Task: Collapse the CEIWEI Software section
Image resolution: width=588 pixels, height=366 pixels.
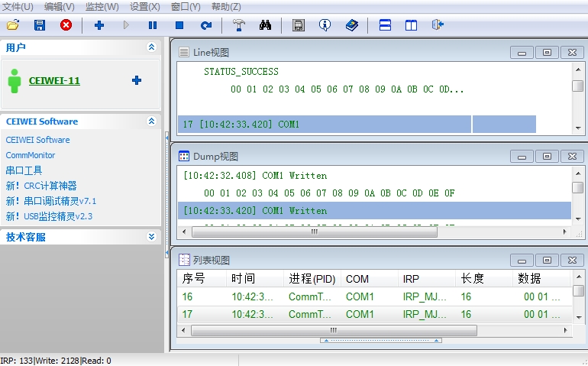Action: pos(151,121)
